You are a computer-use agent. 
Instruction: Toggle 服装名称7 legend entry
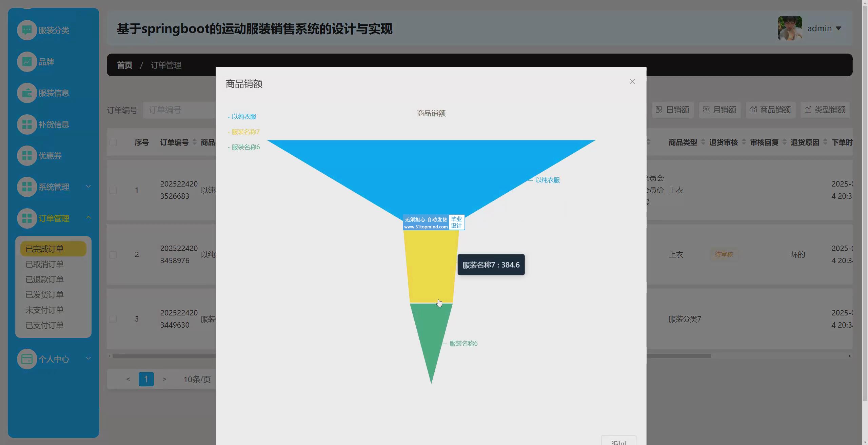click(245, 132)
